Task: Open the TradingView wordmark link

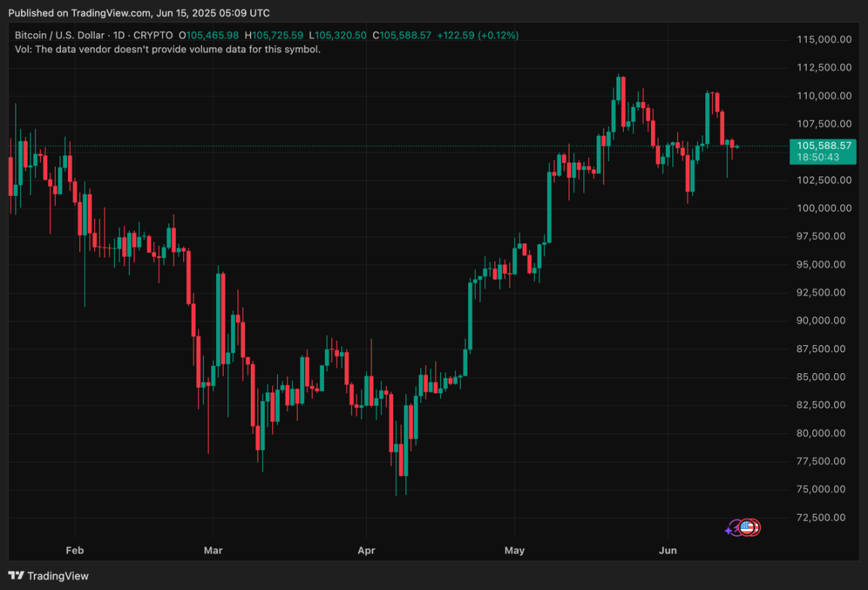Action: click(x=57, y=576)
